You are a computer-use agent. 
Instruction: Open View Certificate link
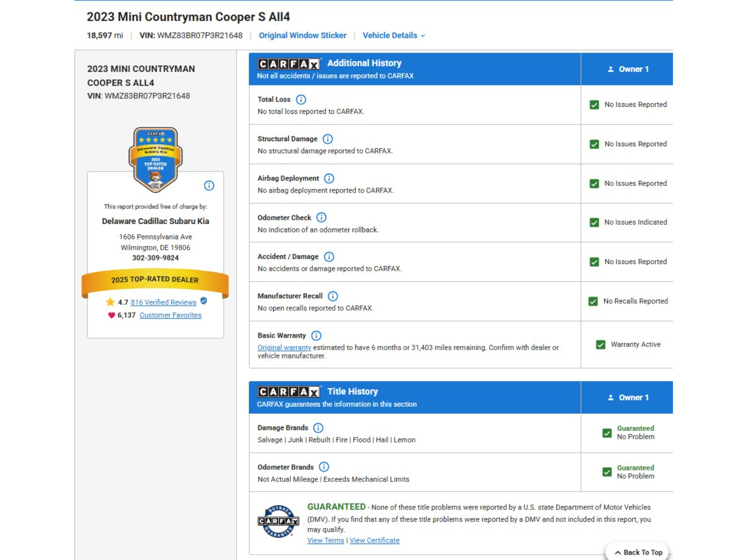(x=375, y=540)
